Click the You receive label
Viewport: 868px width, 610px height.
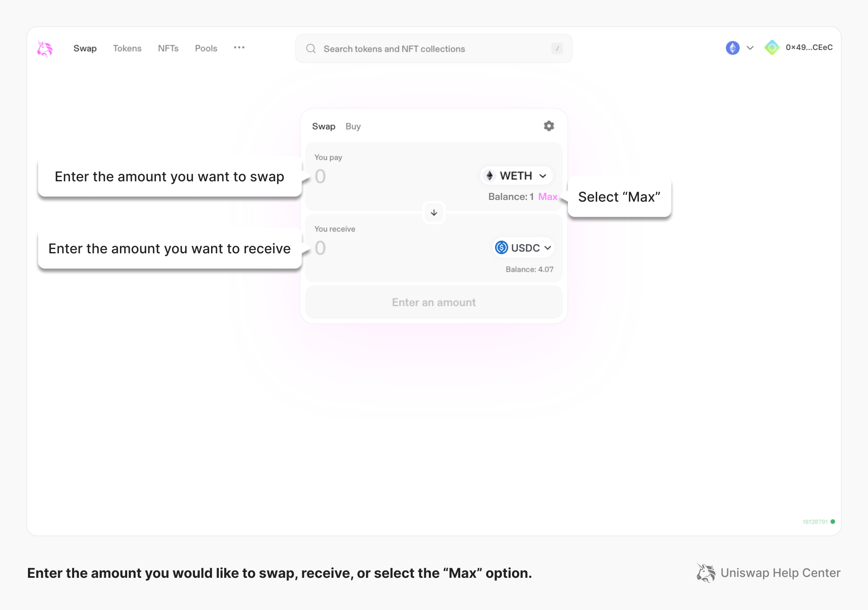(335, 229)
